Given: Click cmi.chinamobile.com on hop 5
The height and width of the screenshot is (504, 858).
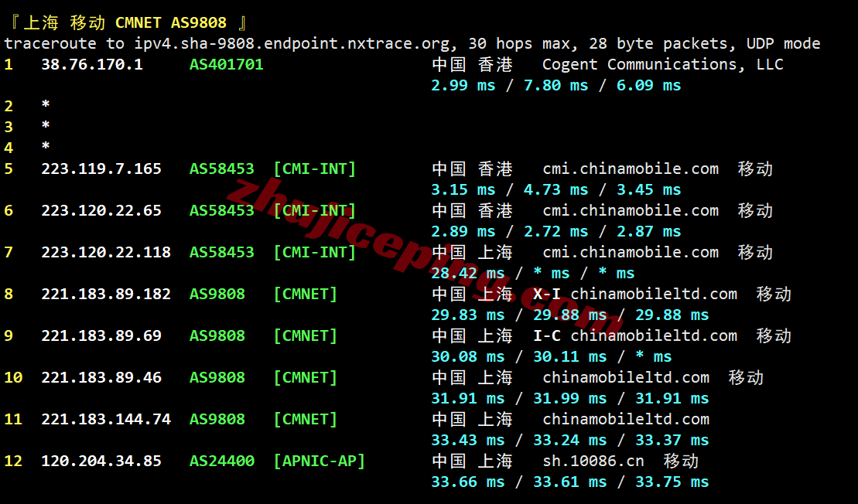Looking at the screenshot, I should click(631, 169).
